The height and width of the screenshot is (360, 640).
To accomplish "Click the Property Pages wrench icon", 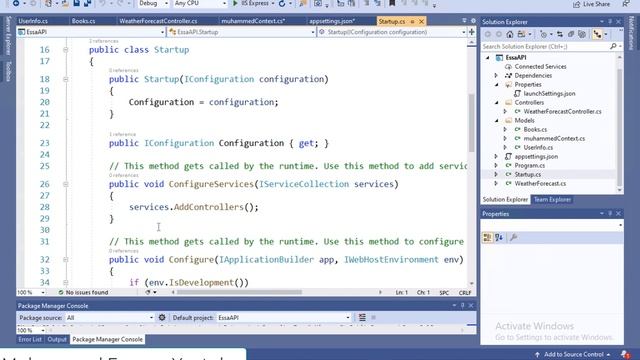I will 513,237.
